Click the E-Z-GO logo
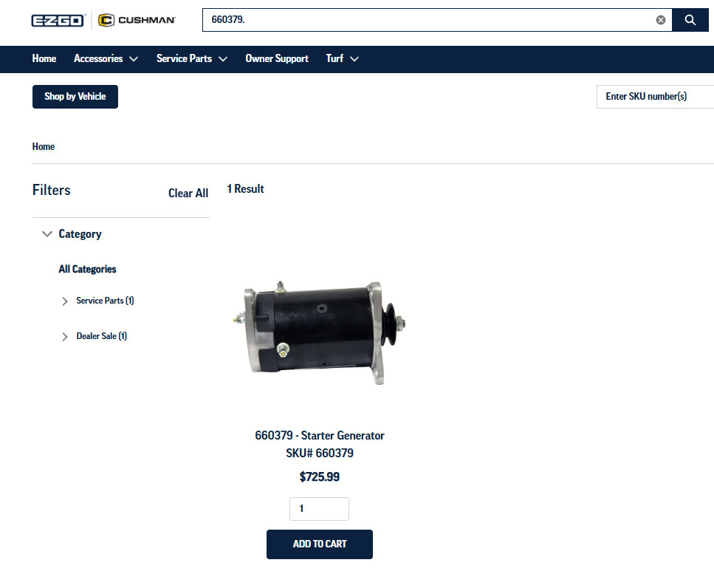The image size is (714, 588). click(58, 20)
